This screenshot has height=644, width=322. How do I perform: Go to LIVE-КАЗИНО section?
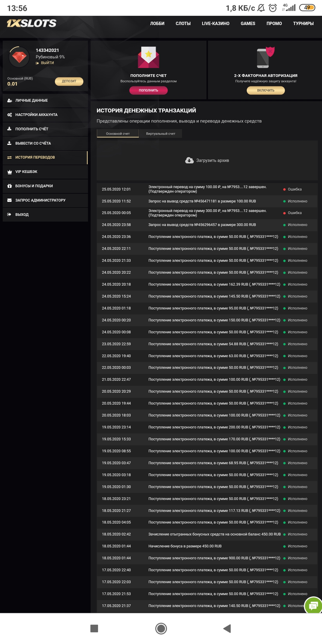pos(216,24)
